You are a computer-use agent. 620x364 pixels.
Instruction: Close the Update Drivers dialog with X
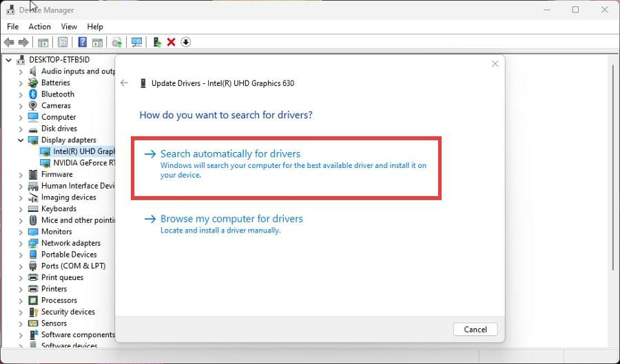click(x=495, y=63)
